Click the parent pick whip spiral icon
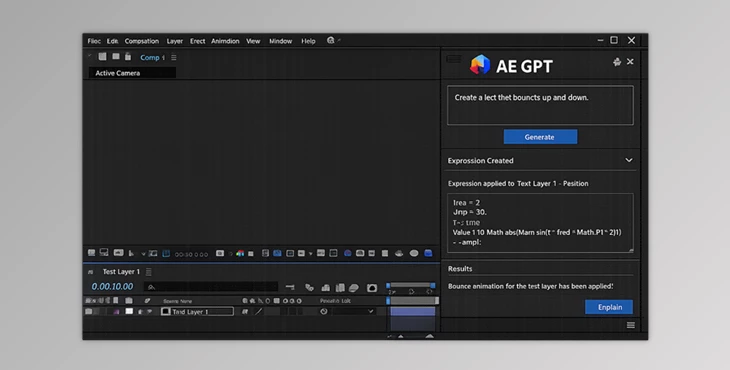 pyautogui.click(x=324, y=311)
